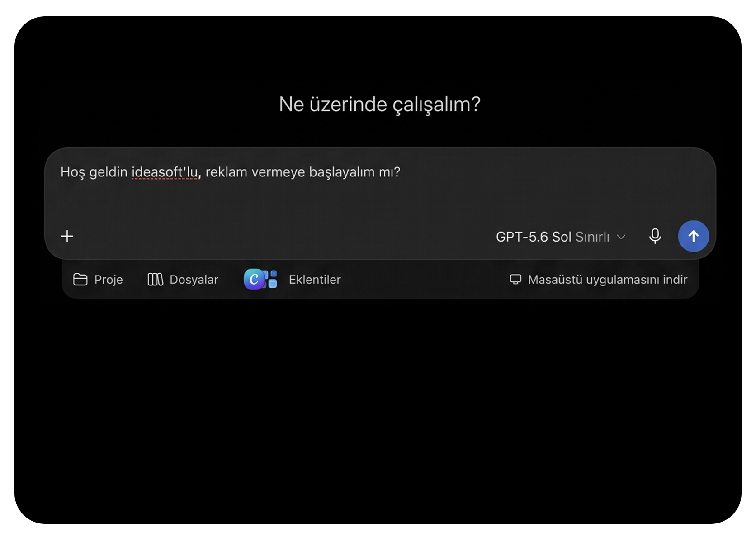Click the underlined word ideasoft'lu

click(165, 172)
